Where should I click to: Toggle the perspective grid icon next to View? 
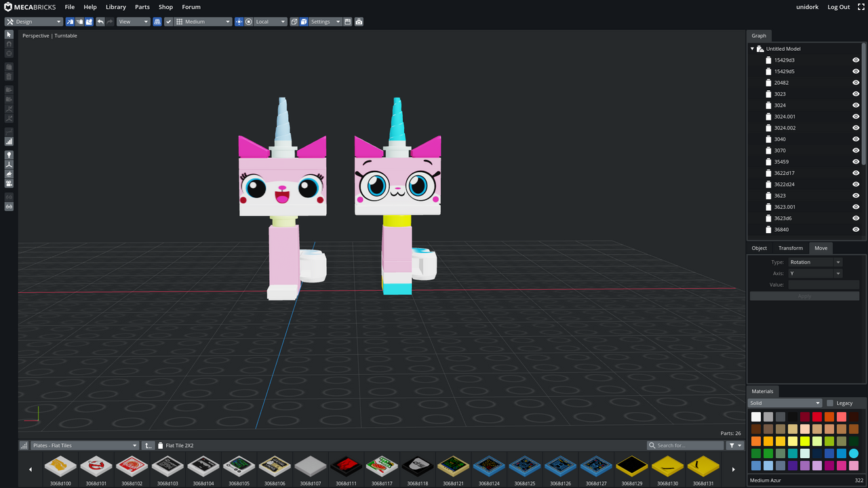point(157,22)
